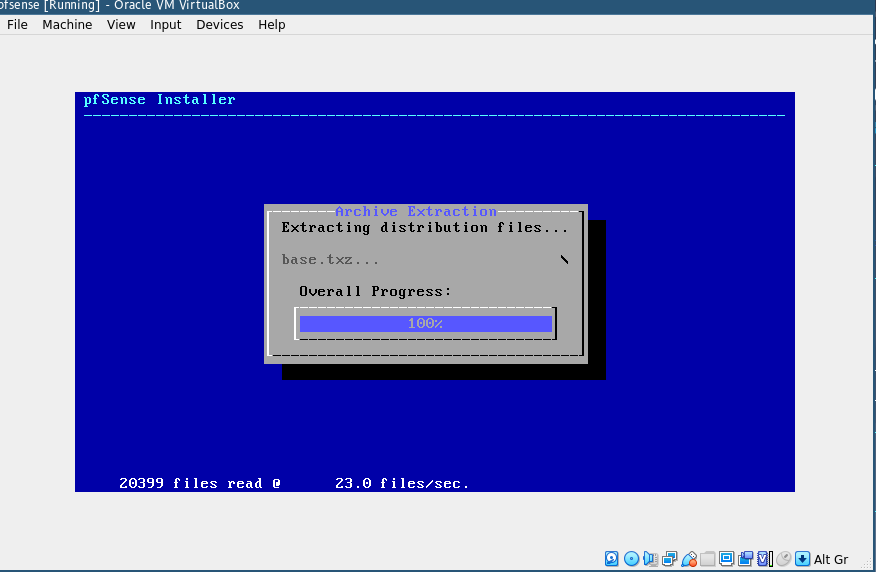Open the File menu
876x572 pixels.
click(x=17, y=25)
